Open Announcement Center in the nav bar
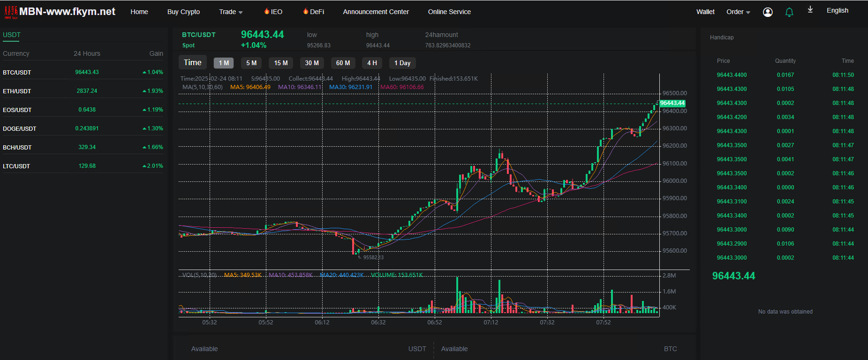The image size is (868, 360). tap(376, 12)
